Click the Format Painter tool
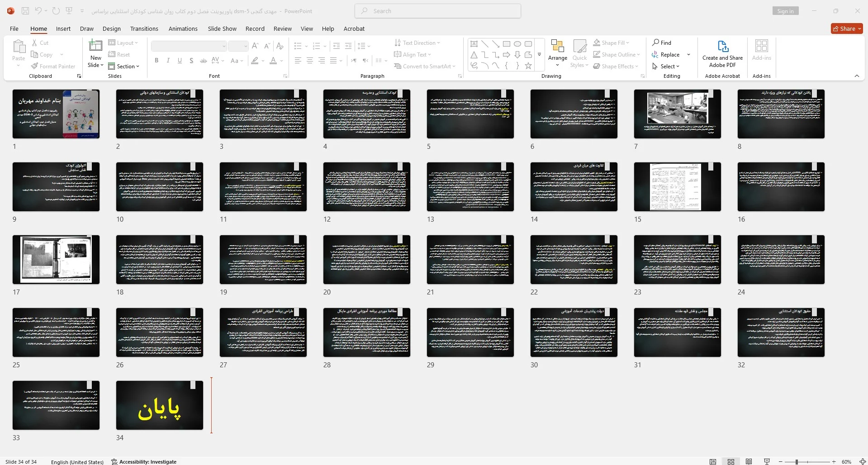868x465 pixels. [x=53, y=66]
